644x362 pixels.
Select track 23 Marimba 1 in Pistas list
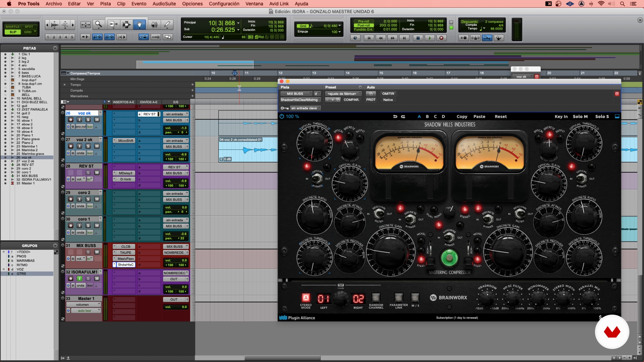(30, 146)
